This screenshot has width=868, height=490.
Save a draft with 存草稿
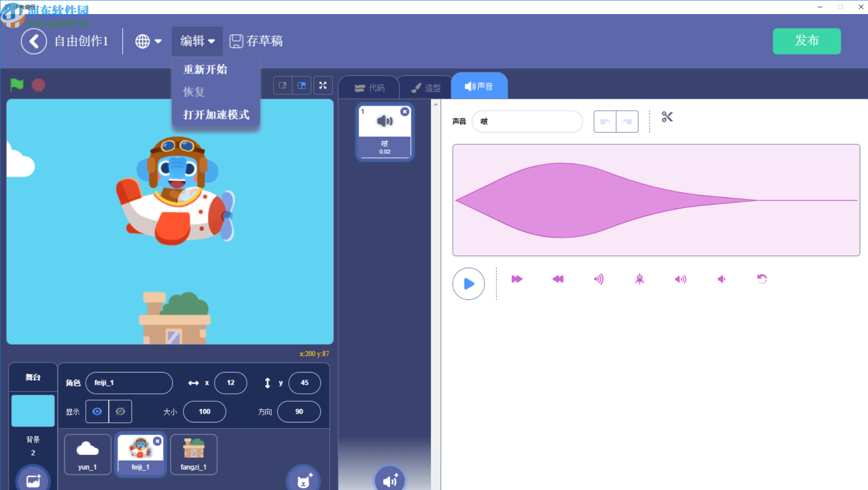coord(256,41)
